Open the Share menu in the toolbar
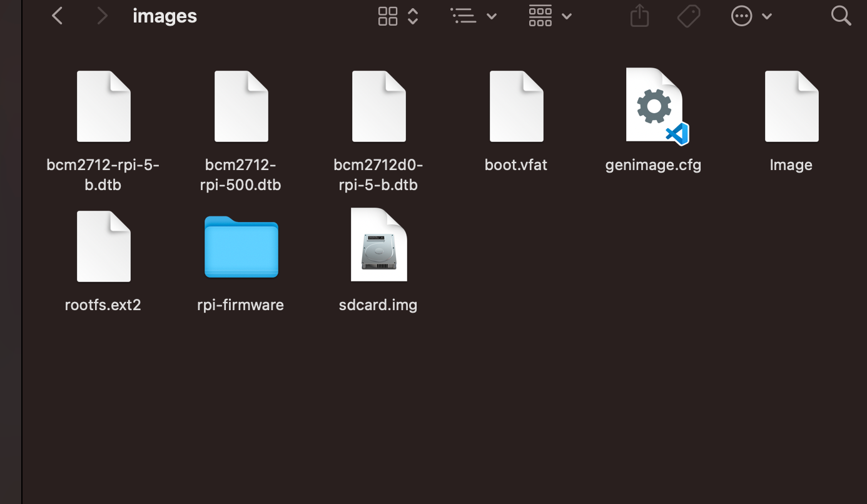 point(639,16)
